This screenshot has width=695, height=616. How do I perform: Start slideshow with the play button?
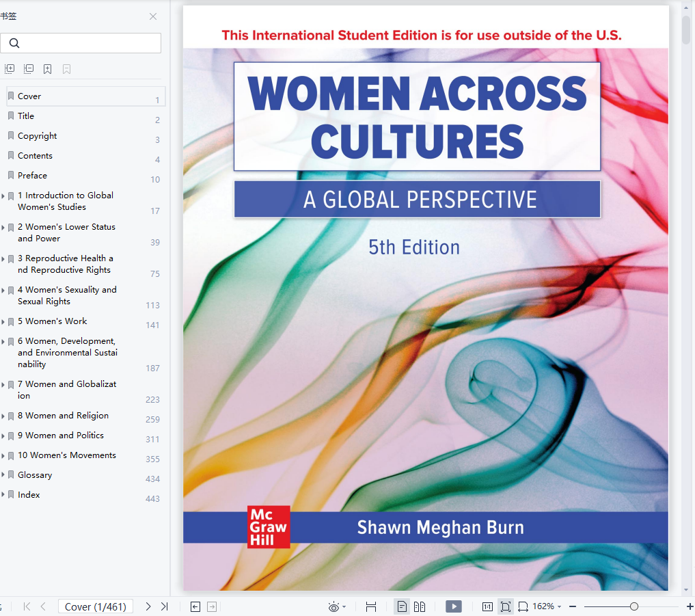(453, 606)
